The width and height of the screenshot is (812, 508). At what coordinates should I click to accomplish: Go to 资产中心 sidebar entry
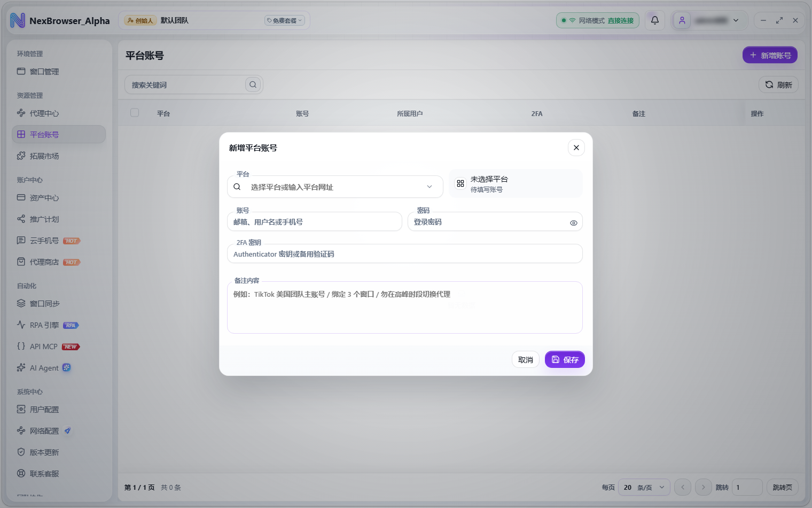[59, 197]
